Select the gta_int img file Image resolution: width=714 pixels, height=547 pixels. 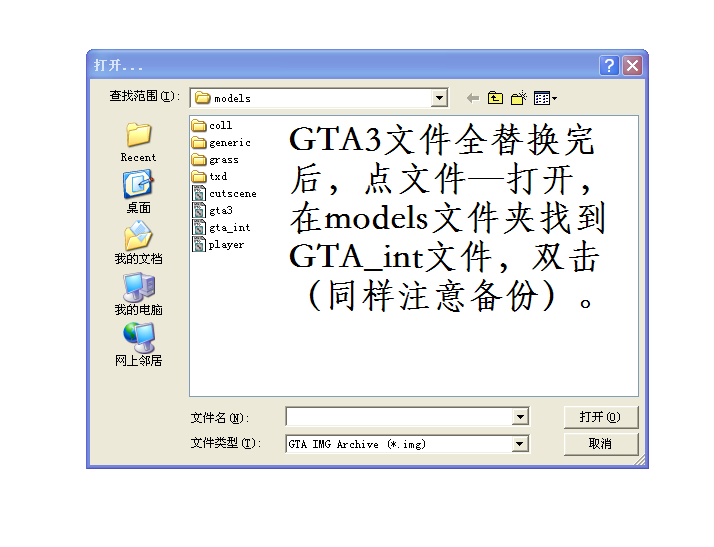[229, 228]
